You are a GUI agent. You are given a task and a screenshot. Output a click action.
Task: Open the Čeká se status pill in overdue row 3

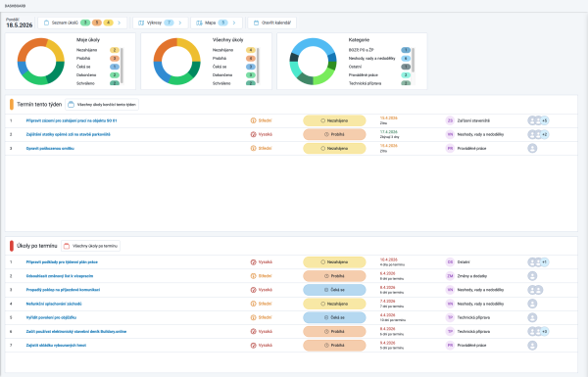[334, 290]
